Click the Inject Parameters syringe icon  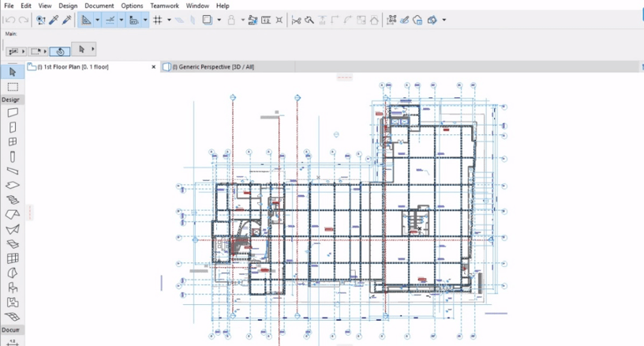pos(66,20)
